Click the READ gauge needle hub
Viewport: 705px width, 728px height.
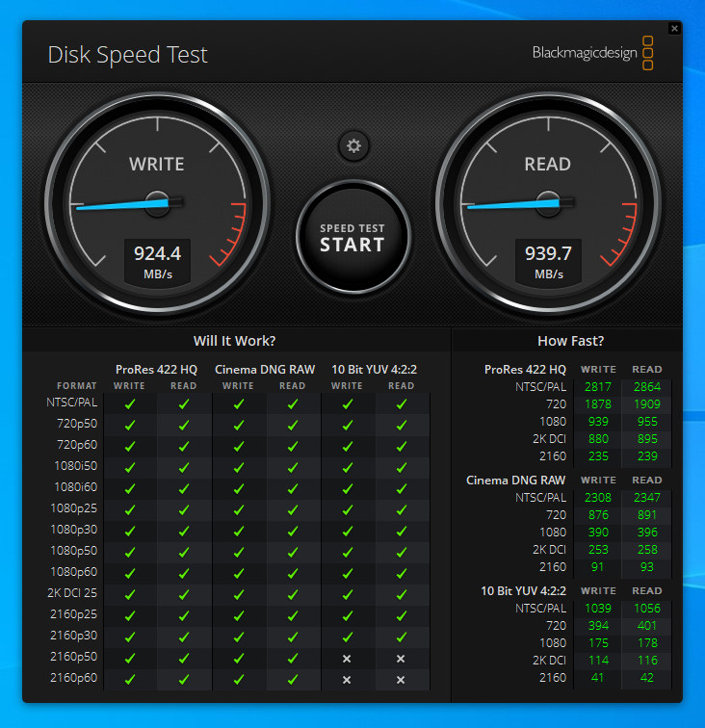point(548,203)
